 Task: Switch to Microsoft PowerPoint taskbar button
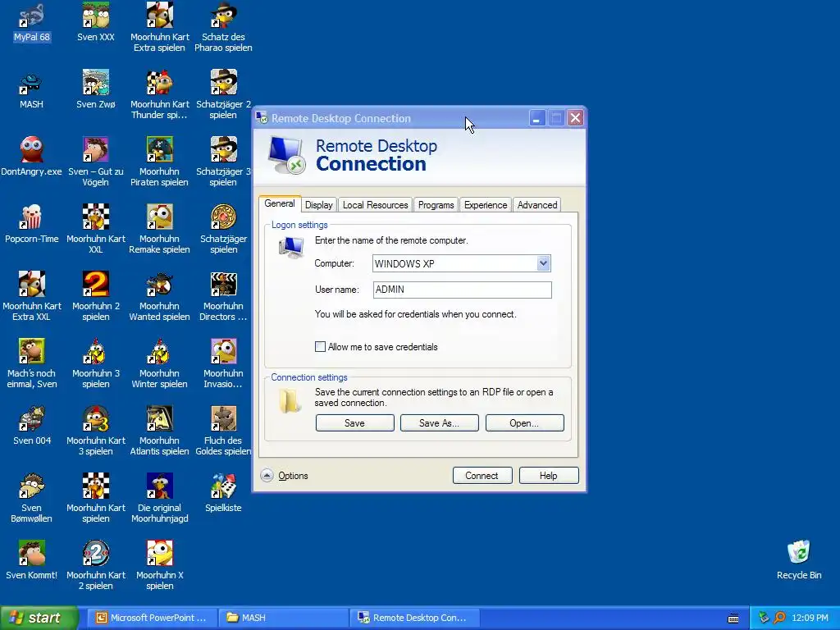pos(152,618)
